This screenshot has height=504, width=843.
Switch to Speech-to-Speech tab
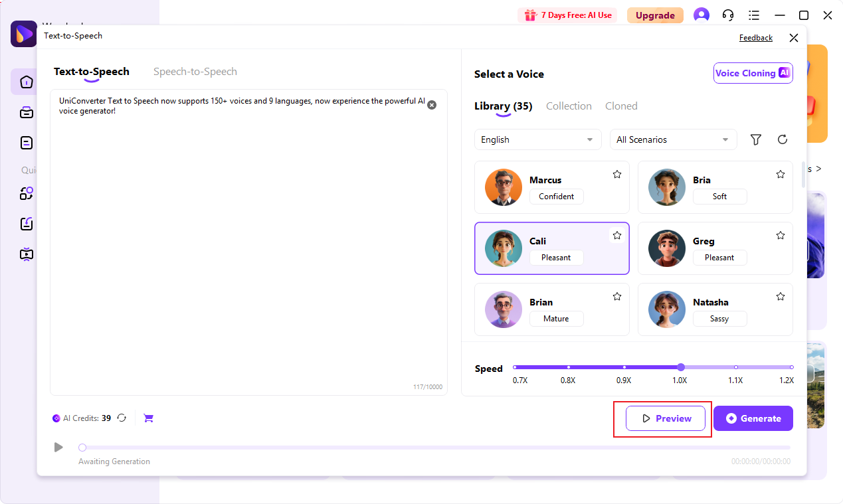coord(195,72)
